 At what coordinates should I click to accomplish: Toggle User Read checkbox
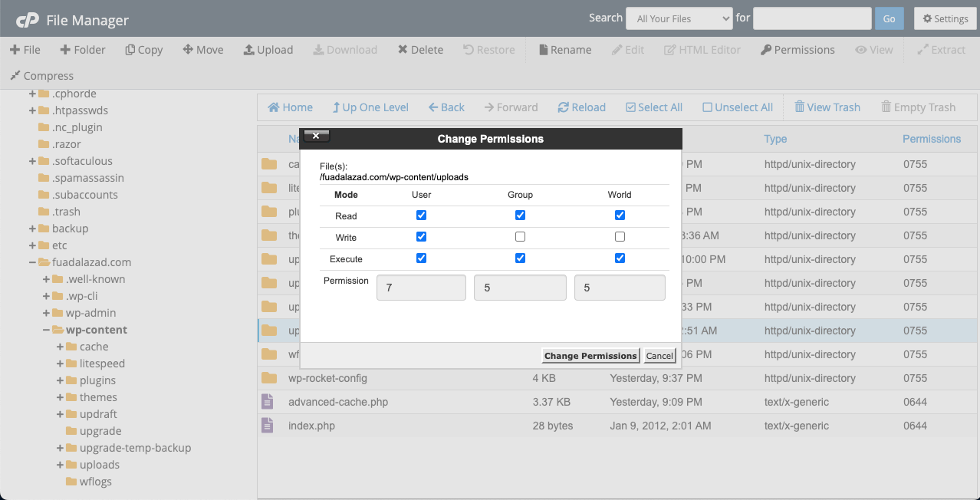(x=421, y=215)
